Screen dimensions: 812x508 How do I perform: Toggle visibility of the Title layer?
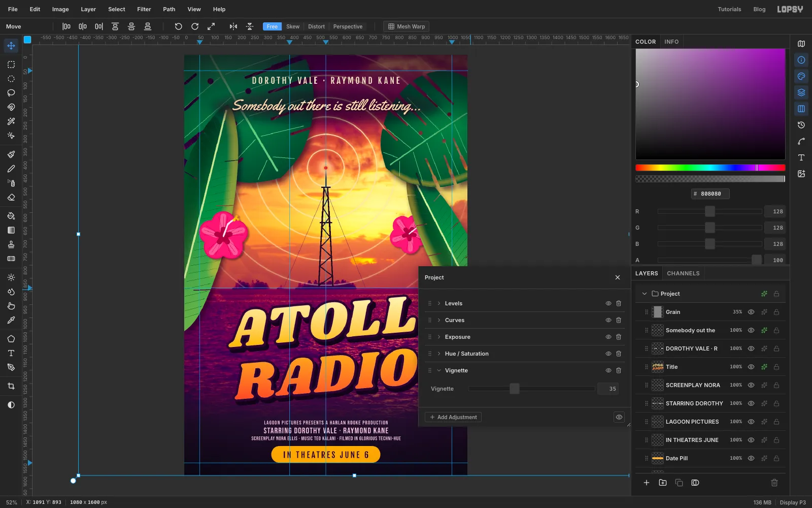tap(751, 367)
